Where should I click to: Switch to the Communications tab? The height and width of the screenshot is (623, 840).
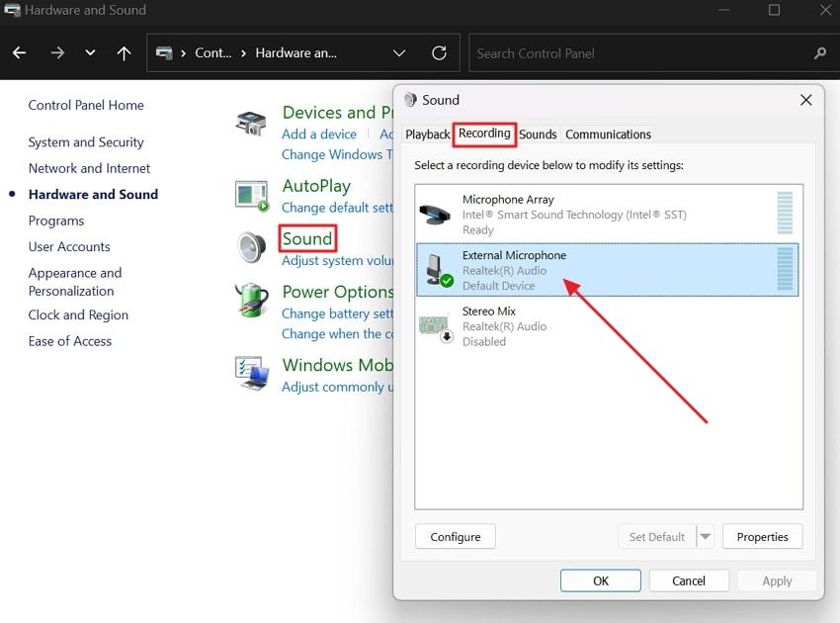click(x=608, y=134)
